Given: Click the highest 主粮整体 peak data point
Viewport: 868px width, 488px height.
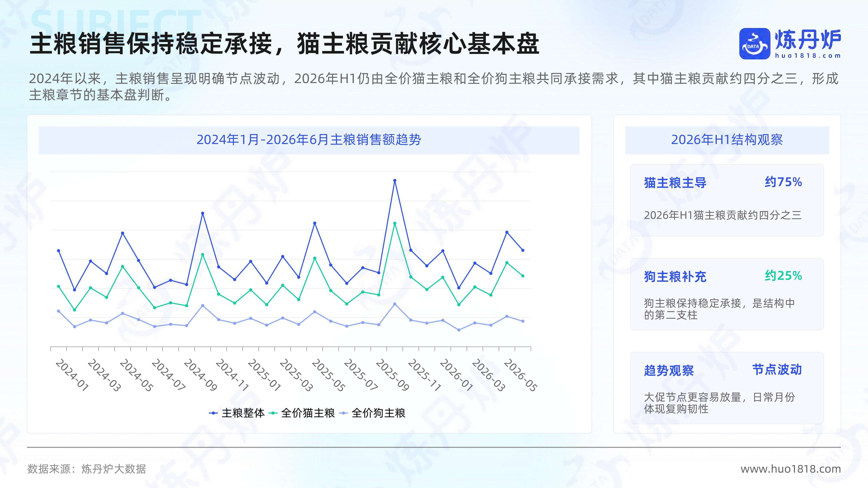Looking at the screenshot, I should (395, 180).
